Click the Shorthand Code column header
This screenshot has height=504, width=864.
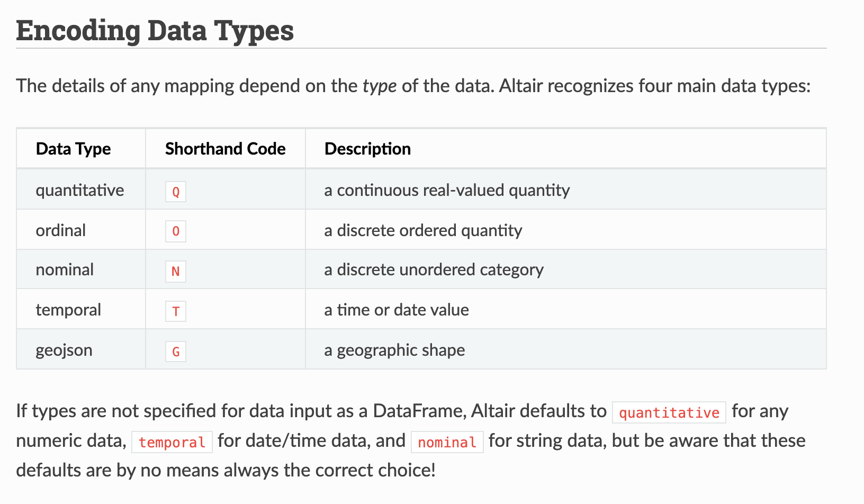click(225, 149)
